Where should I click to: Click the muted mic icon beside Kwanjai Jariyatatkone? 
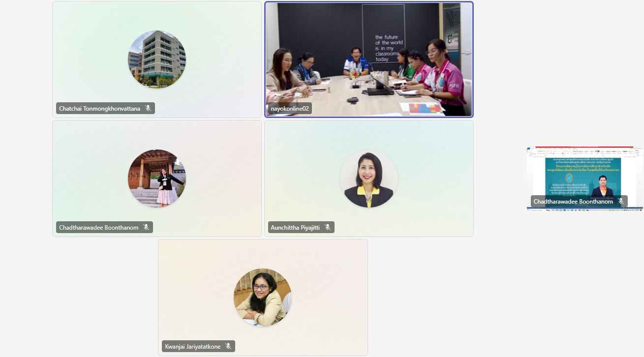228,346
